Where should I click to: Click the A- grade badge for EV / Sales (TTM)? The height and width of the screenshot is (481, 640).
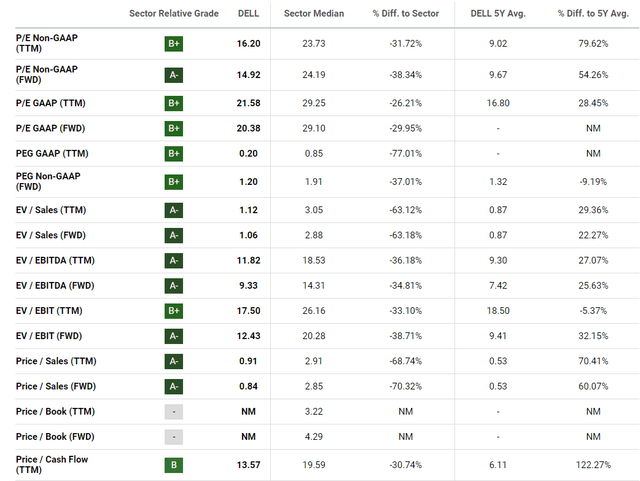pos(174,209)
